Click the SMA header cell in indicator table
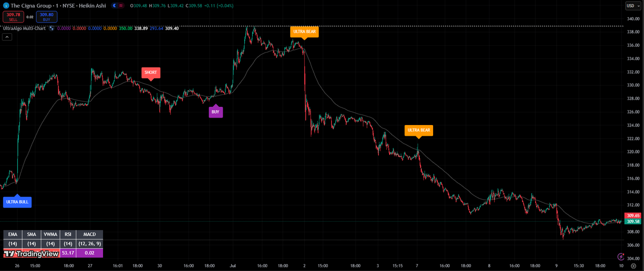This screenshot has width=644, height=271. click(x=32, y=234)
